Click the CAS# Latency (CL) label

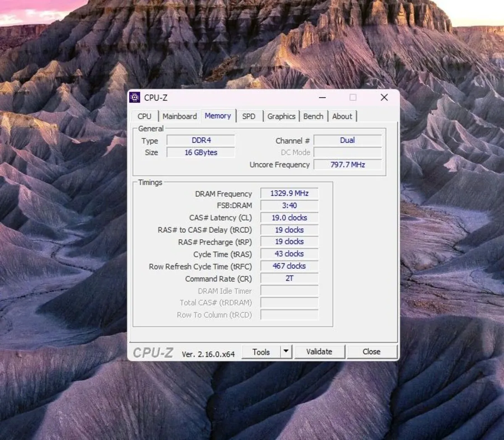click(220, 218)
